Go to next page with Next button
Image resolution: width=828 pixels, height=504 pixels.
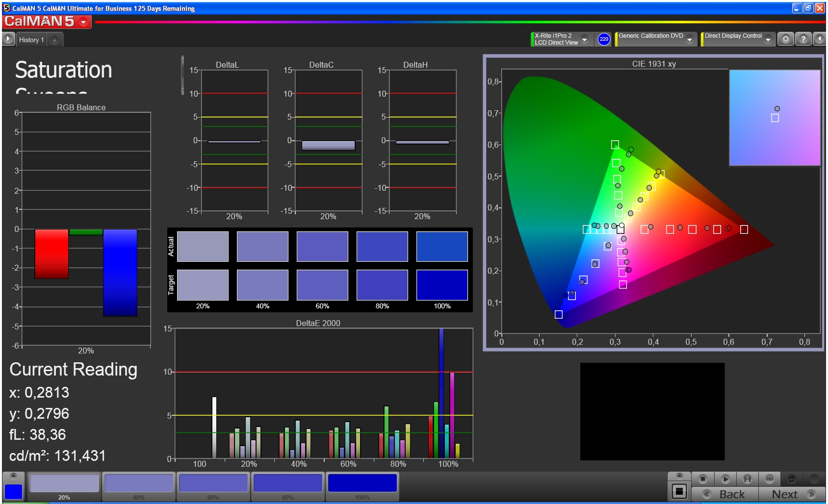click(x=792, y=494)
